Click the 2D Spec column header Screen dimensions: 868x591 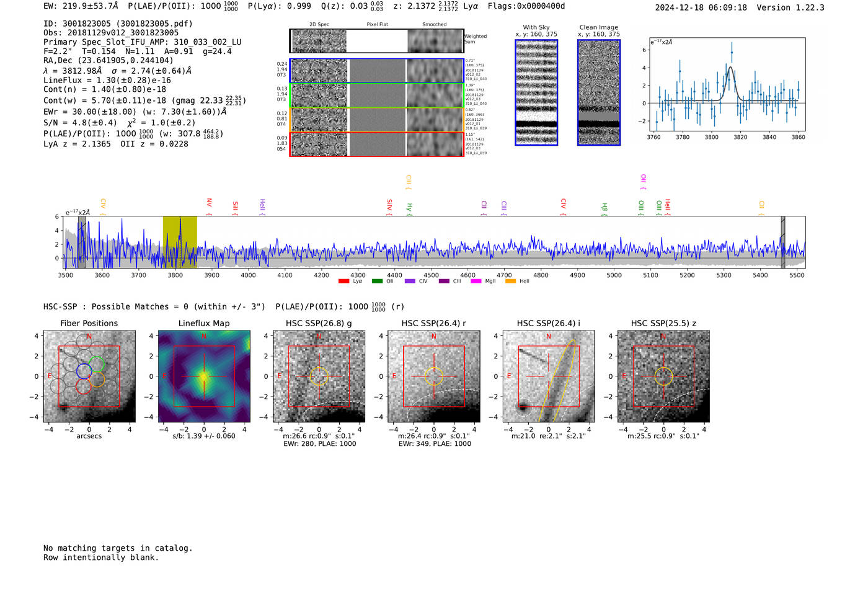(x=319, y=25)
